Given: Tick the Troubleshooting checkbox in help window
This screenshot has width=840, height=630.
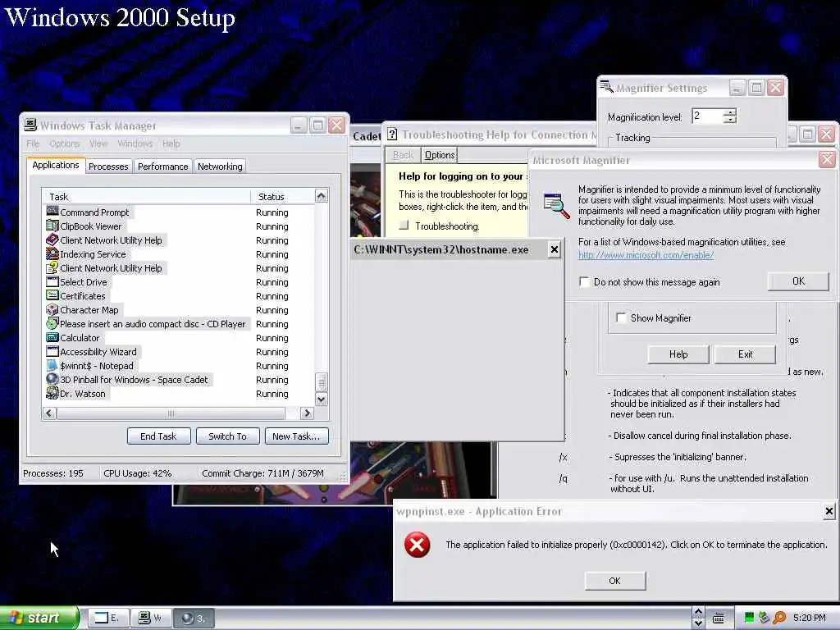Looking at the screenshot, I should (404, 226).
